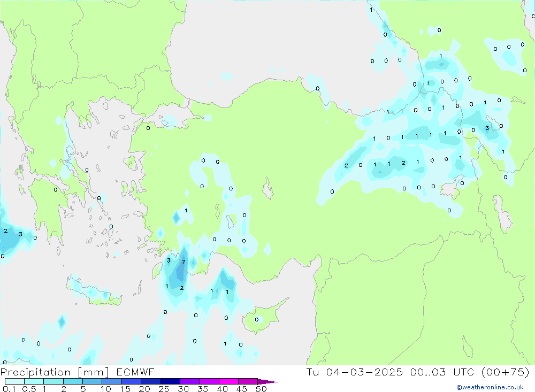Click the legend arrow tip above 50
Viewport: 535px width, 392px height.
click(267, 382)
